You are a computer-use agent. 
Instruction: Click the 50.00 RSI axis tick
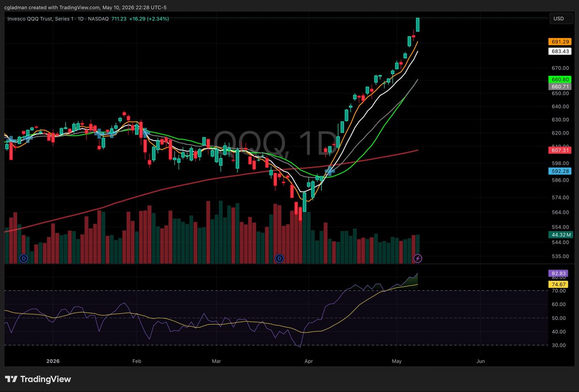(559, 318)
